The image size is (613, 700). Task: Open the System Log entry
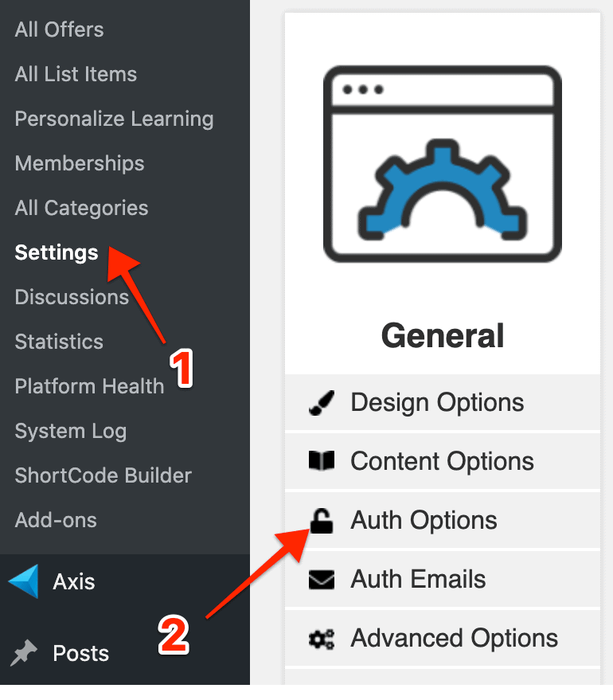[x=71, y=432]
